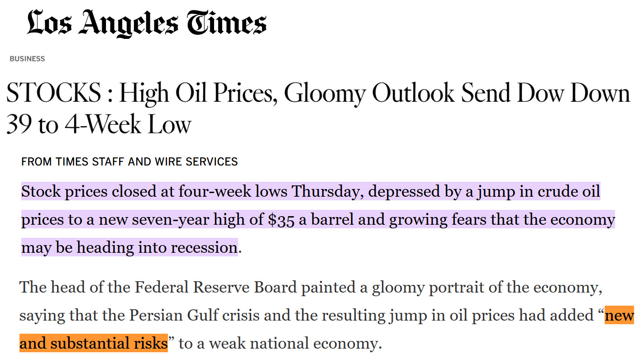Click "crude oil" in the highlighted sentence

(x=569, y=192)
